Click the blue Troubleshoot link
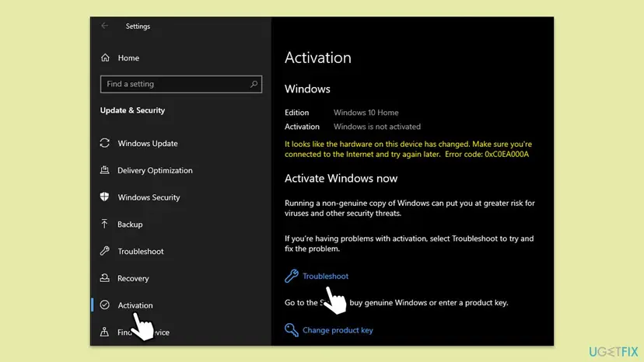 pyautogui.click(x=325, y=277)
